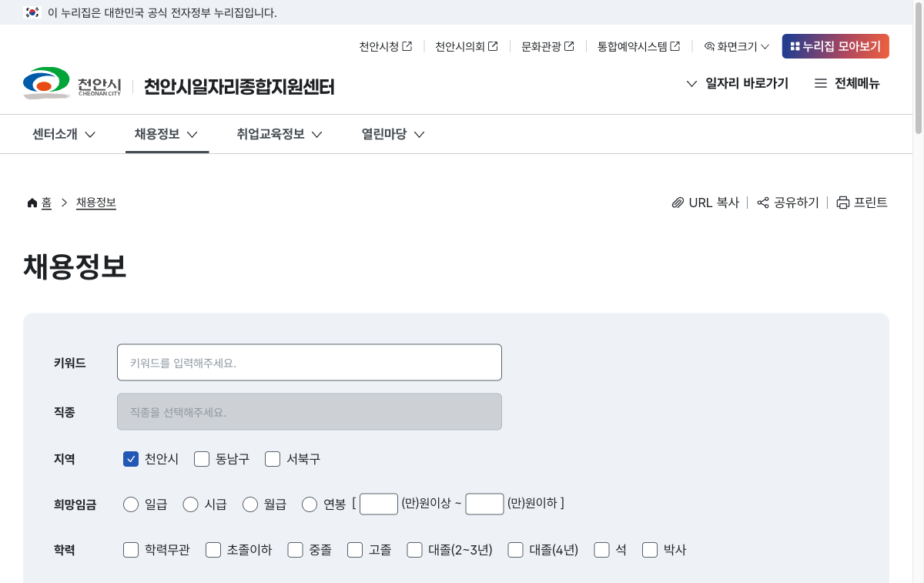The width and height of the screenshot is (924, 583).
Task: Check the 동남구 region checkbox
Action: 202,459
